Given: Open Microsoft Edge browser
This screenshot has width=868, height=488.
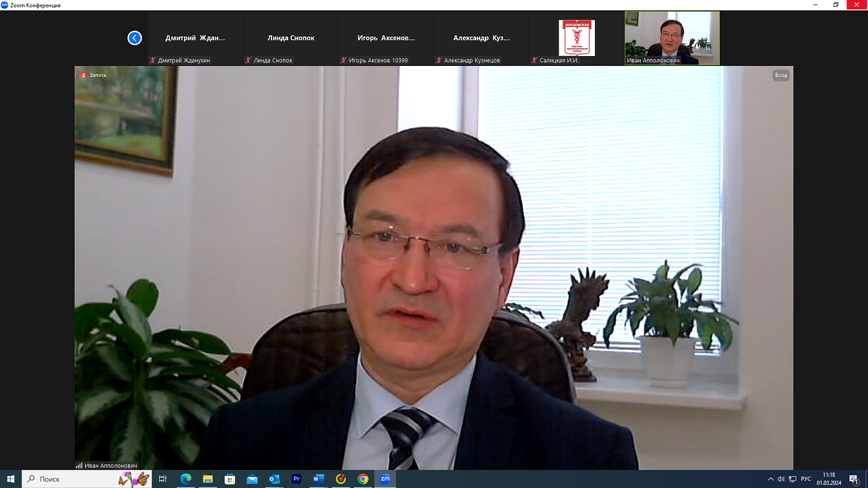Looking at the screenshot, I should [x=186, y=479].
